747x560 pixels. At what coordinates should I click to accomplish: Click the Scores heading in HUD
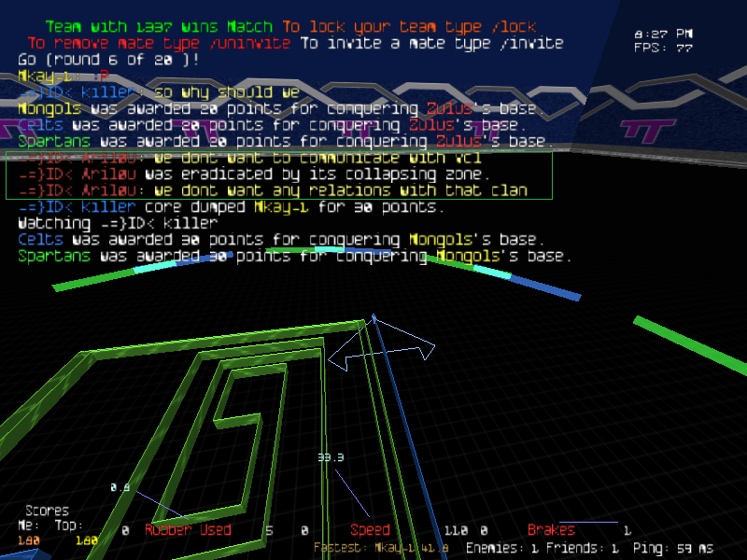(47, 511)
